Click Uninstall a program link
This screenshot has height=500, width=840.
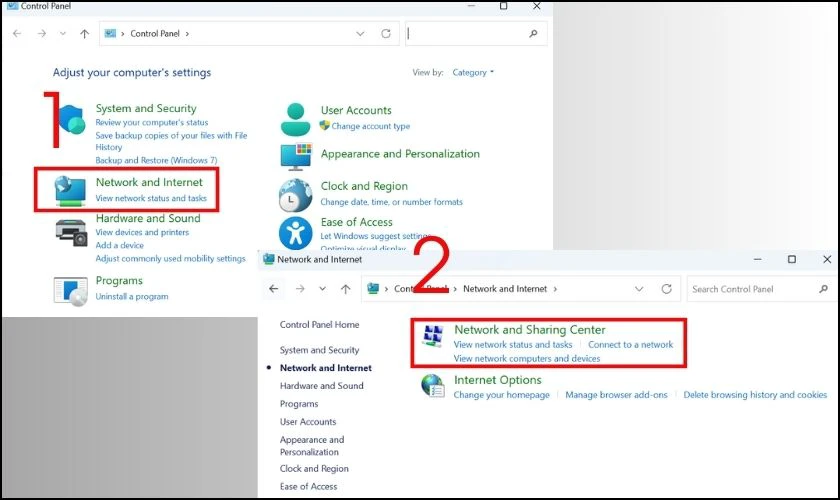133,296
